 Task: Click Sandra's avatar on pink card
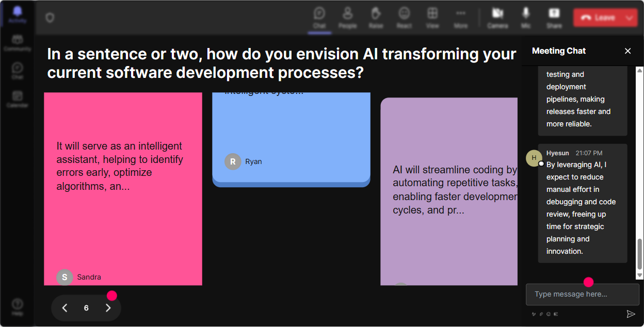point(65,277)
